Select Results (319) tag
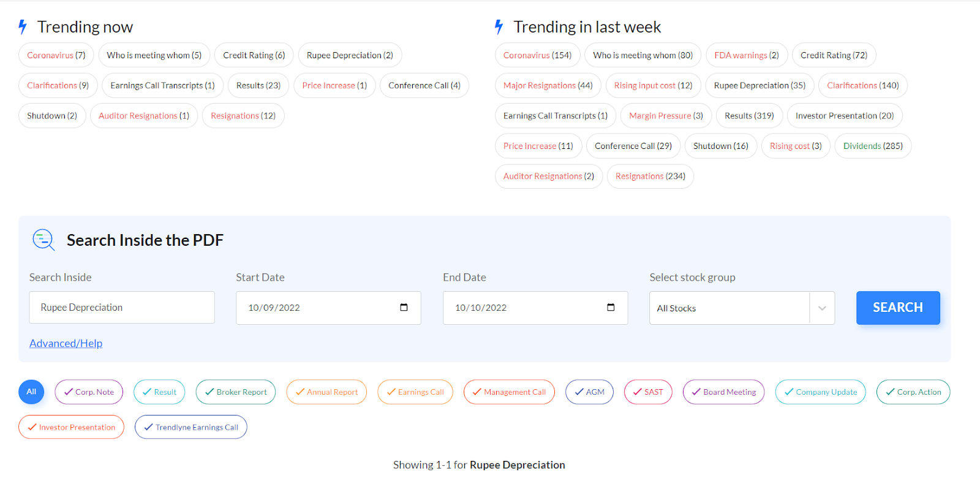 click(x=750, y=116)
